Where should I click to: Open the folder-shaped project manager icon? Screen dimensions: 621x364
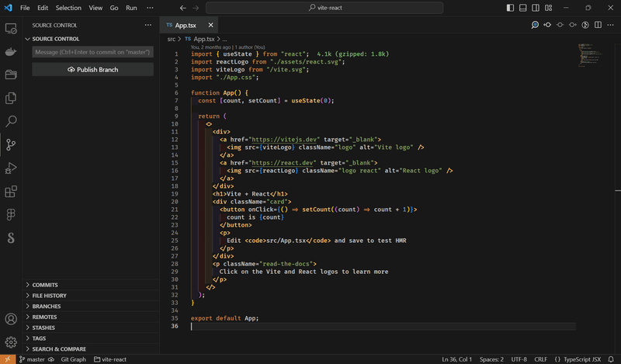pos(11,75)
